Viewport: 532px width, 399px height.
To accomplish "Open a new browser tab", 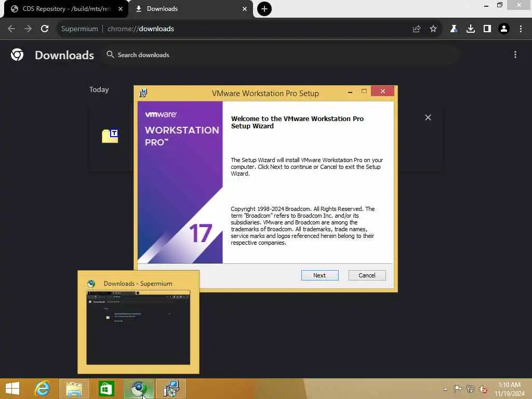I will 264,9.
